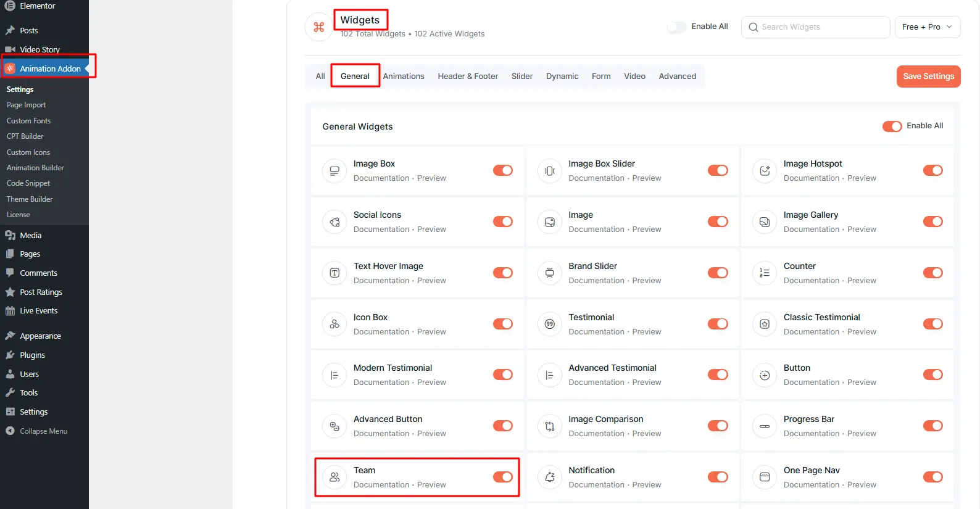The height and width of the screenshot is (509, 980).
Task: Click the Widgets command header icon
Action: click(x=319, y=27)
